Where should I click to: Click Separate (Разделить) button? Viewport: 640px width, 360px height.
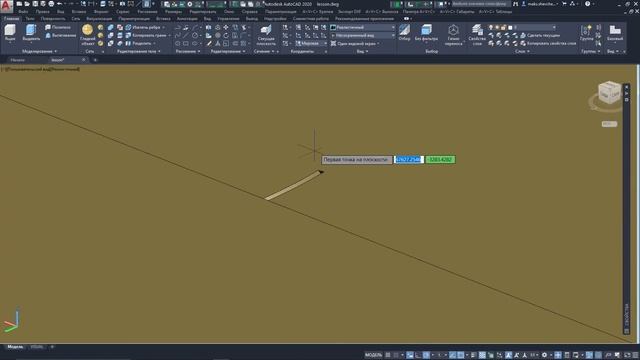(139, 43)
